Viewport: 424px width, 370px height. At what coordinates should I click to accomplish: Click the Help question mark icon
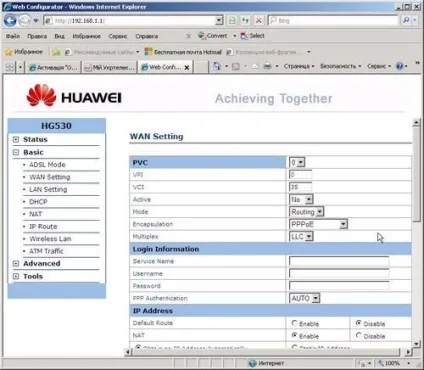tap(399, 66)
